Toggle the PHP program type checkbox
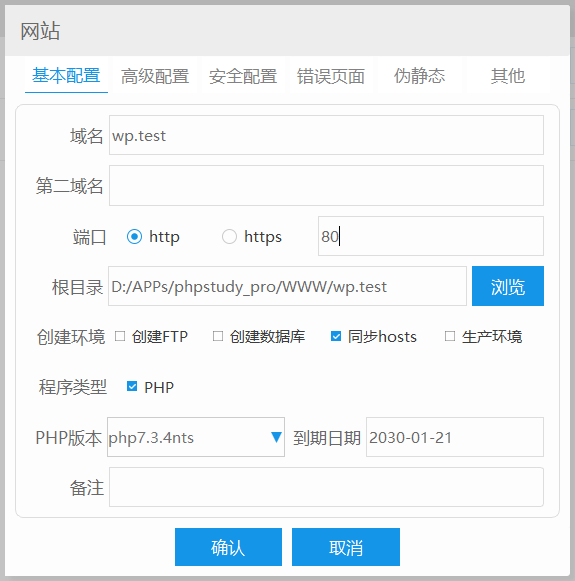 tap(132, 386)
